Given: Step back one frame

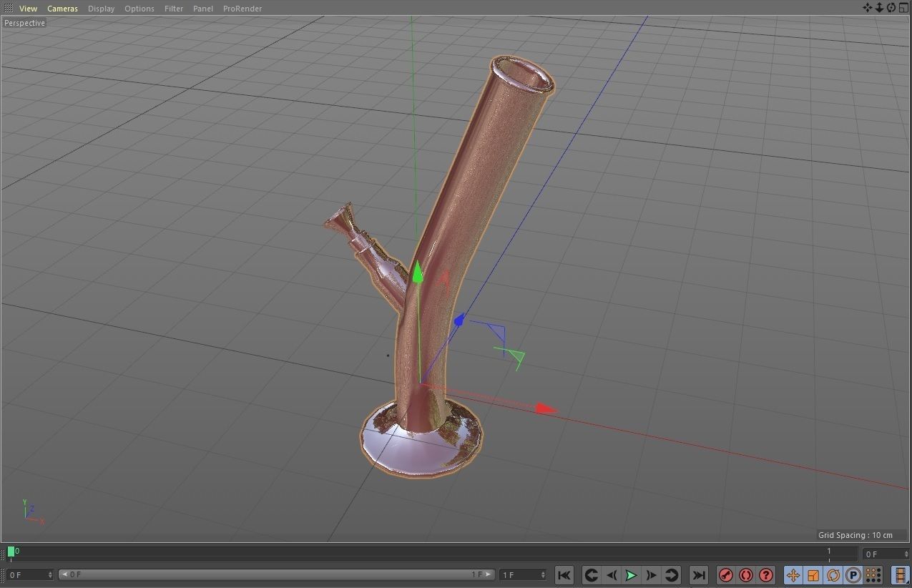Looking at the screenshot, I should click(x=611, y=575).
